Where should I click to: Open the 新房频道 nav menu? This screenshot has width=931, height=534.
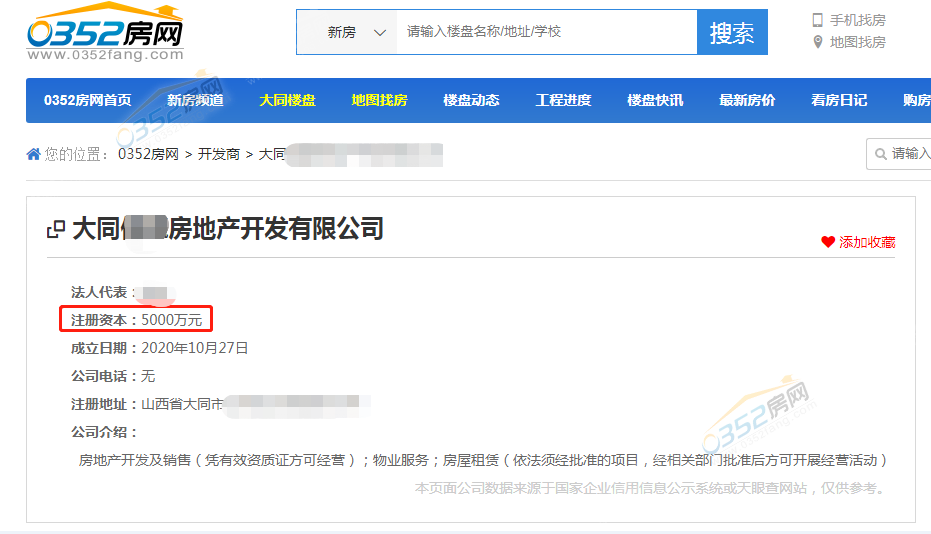(195, 100)
